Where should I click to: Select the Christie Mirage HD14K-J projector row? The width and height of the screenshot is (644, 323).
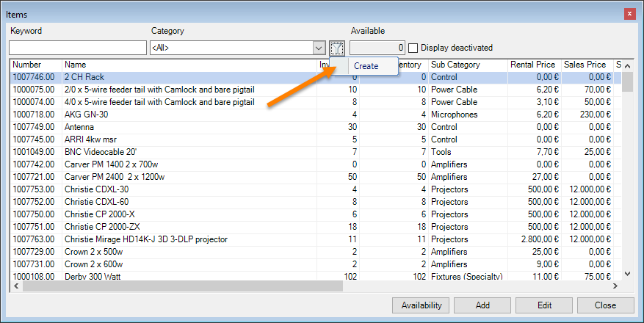(146, 239)
